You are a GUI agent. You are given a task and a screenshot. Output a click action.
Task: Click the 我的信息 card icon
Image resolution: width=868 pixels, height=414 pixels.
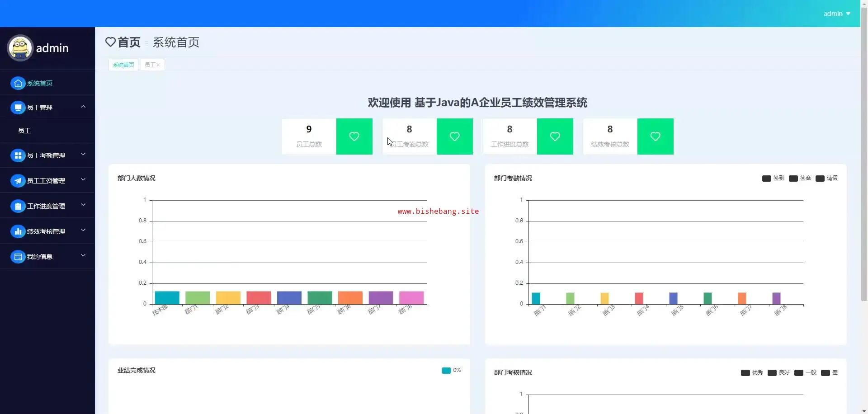(x=18, y=257)
